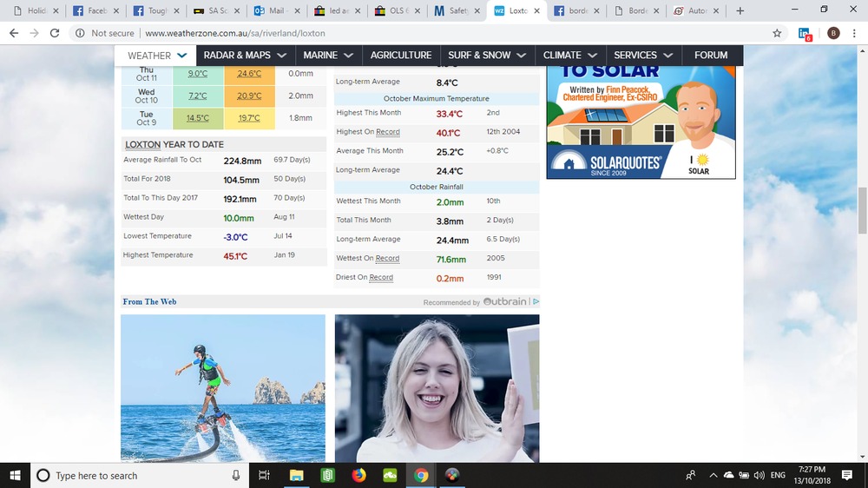This screenshot has width=868, height=488.
Task: Reload the Weatherzone page
Action: point(55,33)
